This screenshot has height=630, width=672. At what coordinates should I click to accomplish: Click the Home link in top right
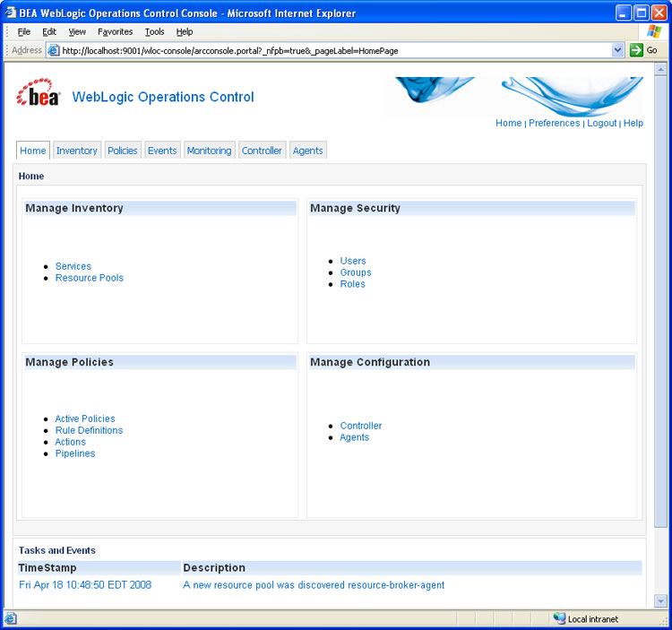pos(508,123)
